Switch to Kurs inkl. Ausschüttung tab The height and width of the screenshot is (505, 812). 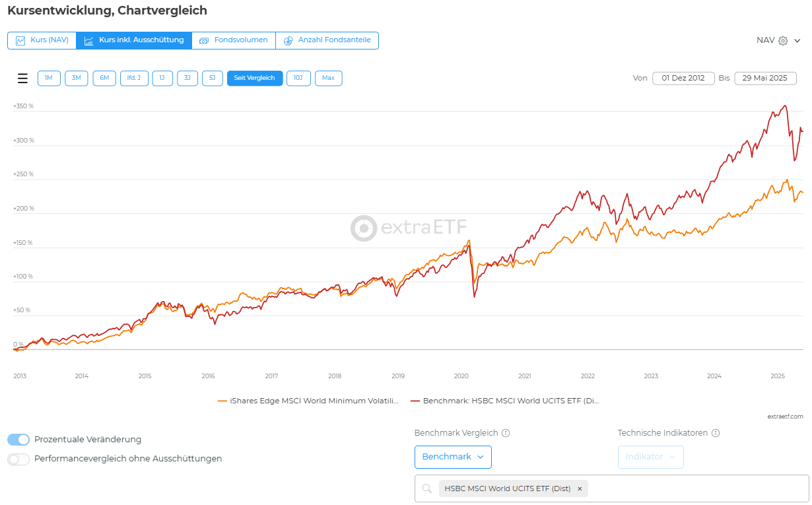tap(134, 40)
